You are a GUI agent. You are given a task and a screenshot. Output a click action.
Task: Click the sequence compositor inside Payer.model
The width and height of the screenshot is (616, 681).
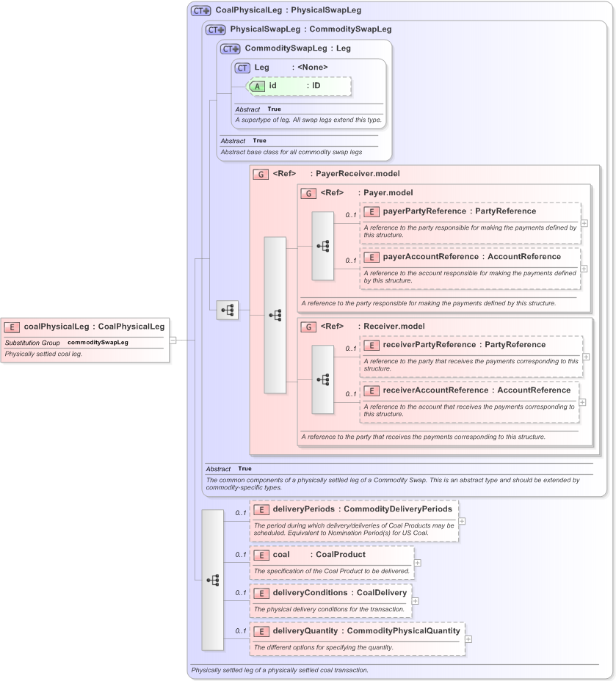323,247
